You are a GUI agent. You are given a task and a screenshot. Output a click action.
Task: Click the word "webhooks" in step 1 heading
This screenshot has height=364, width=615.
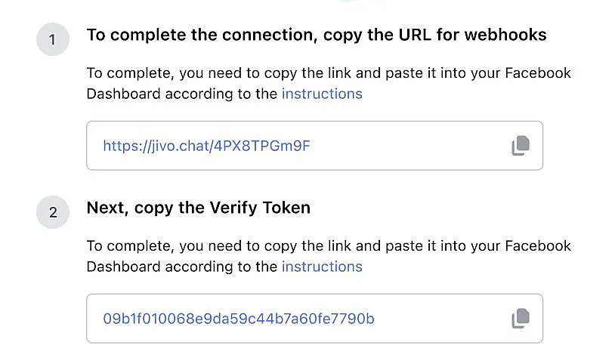click(505, 35)
